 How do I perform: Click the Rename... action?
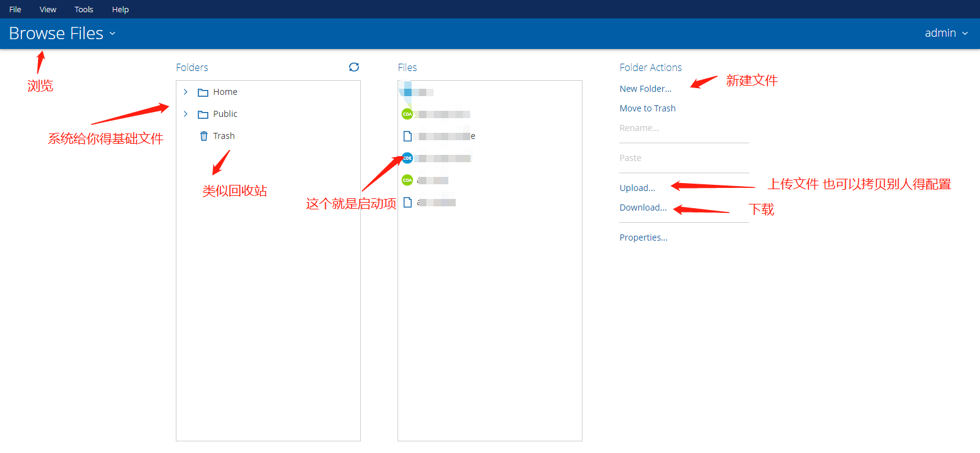click(639, 128)
